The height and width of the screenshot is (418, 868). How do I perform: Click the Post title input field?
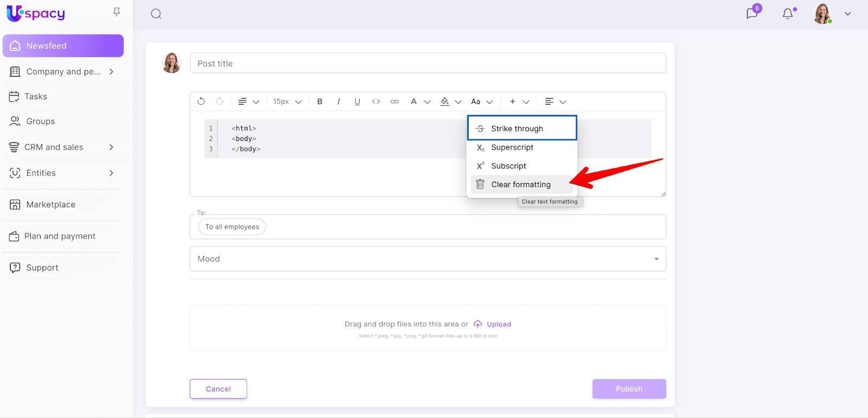tap(427, 63)
